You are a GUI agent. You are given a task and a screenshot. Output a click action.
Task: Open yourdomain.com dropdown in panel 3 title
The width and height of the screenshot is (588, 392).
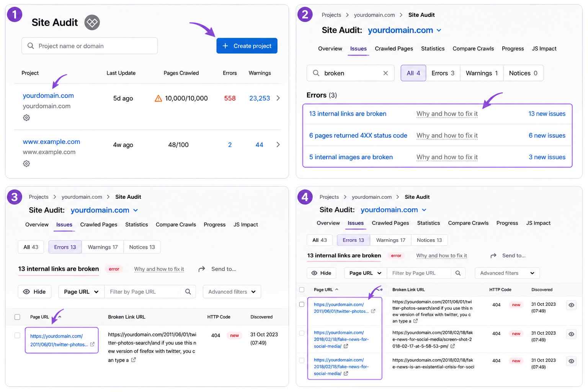136,210
